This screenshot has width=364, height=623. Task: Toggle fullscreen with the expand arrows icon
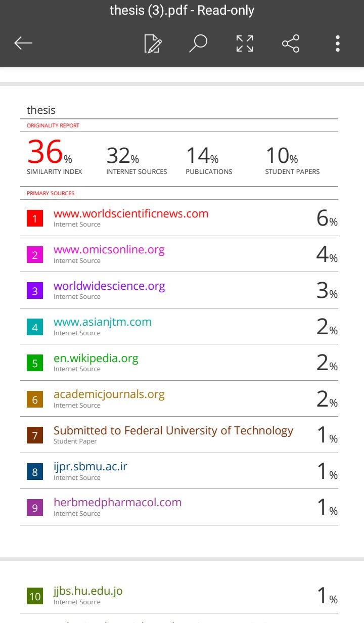pos(245,43)
